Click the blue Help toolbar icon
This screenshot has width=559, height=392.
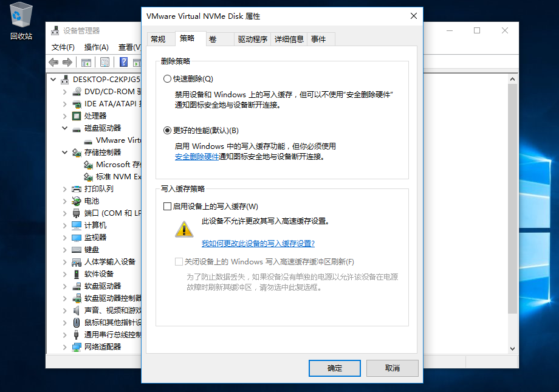(123, 63)
